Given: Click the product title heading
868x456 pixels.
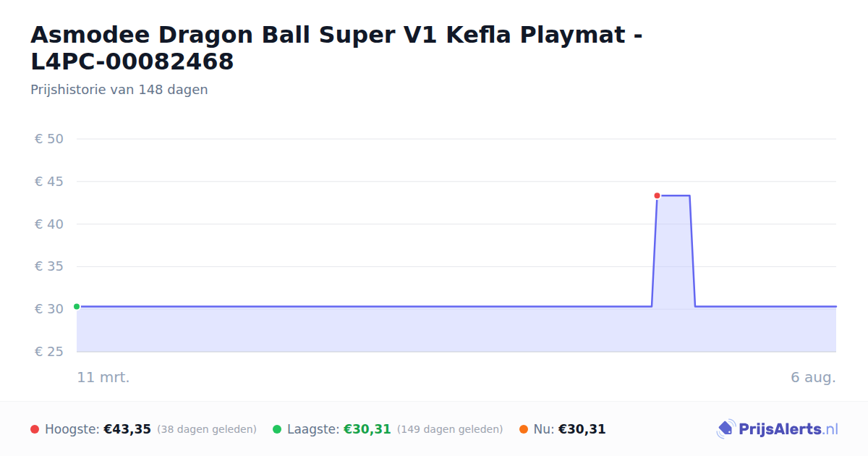Looking at the screenshot, I should (x=336, y=48).
